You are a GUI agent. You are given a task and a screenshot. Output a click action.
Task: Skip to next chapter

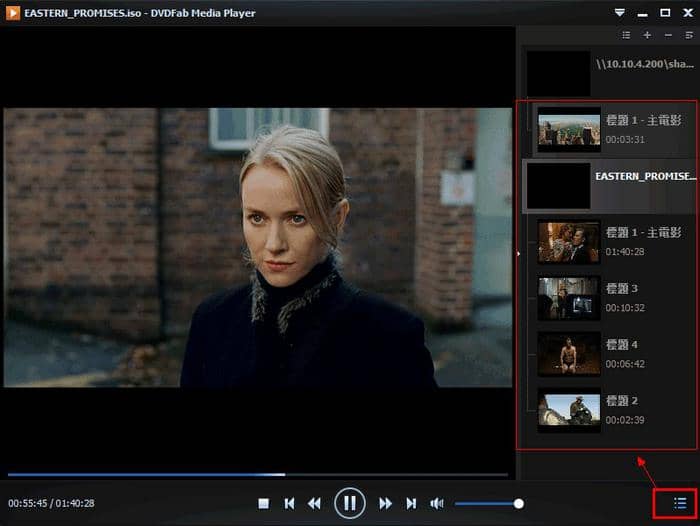click(x=411, y=504)
